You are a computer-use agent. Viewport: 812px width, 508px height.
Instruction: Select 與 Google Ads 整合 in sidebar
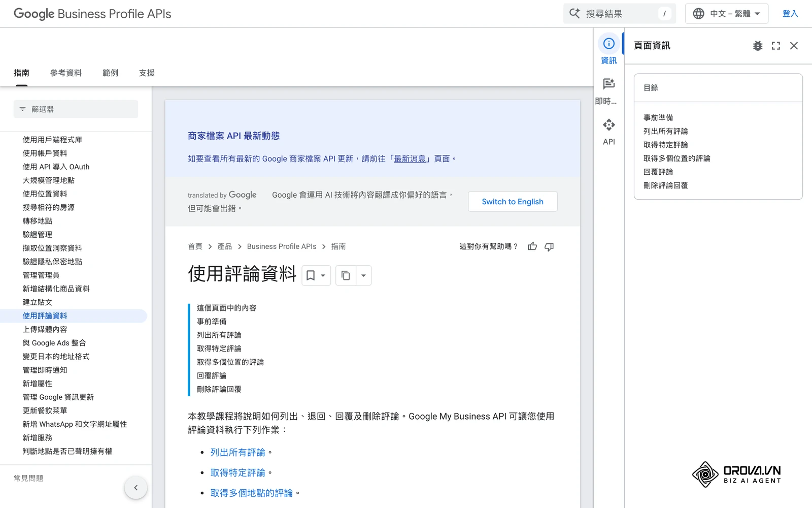point(54,343)
